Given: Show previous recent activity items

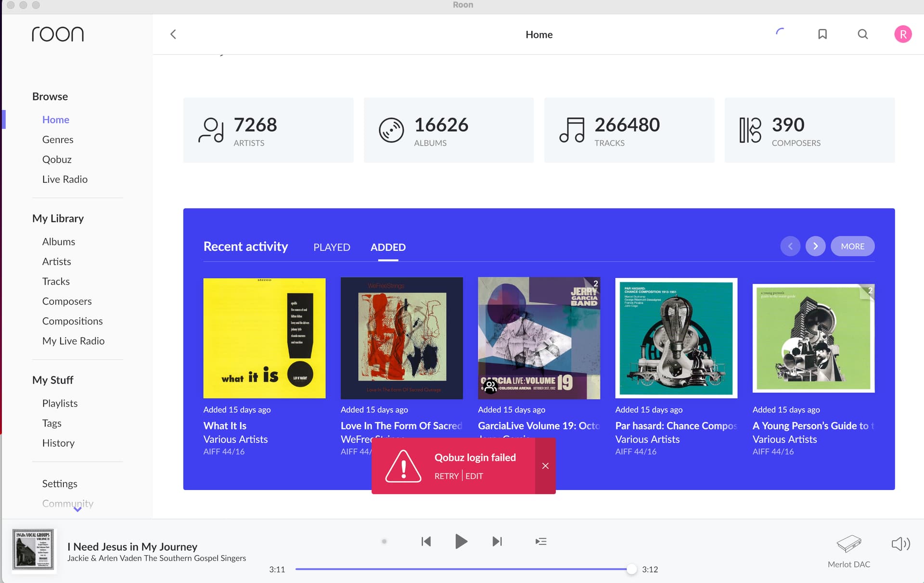Looking at the screenshot, I should (x=790, y=246).
